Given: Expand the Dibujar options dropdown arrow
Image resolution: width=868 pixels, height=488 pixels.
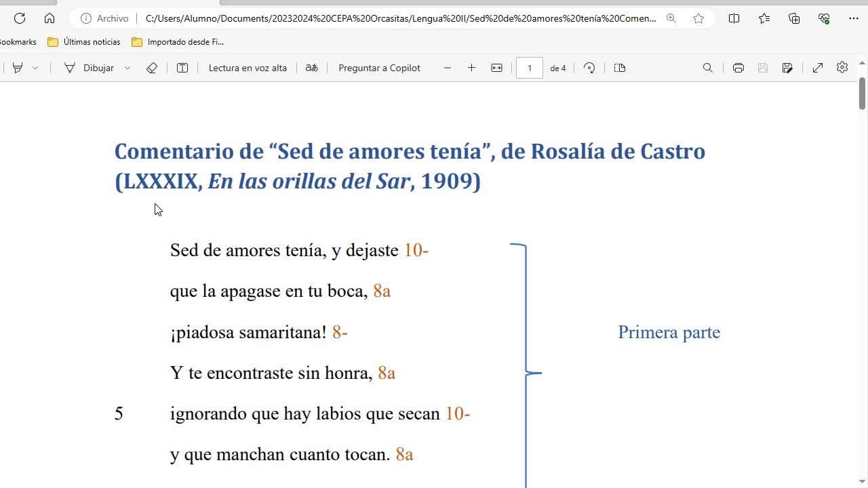Looking at the screenshot, I should [127, 68].
